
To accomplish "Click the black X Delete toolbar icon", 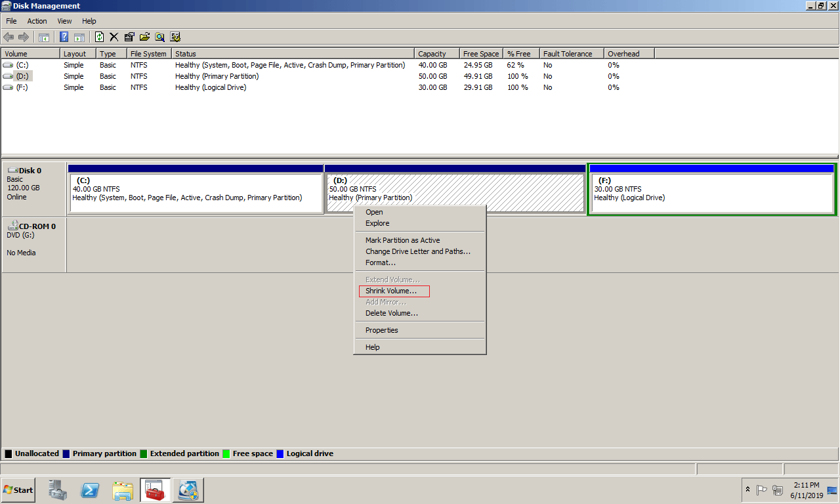I will (x=114, y=37).
